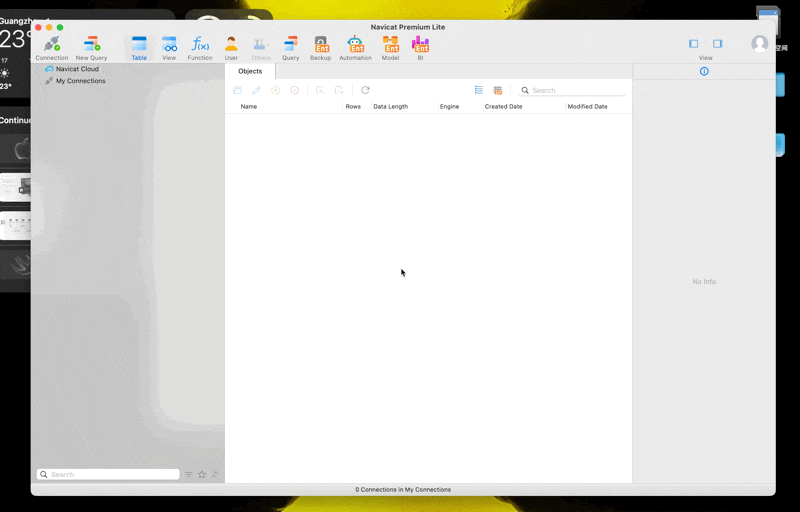Image resolution: width=800 pixels, height=512 pixels.
Task: Open the BI toolbar icon
Action: click(x=420, y=48)
